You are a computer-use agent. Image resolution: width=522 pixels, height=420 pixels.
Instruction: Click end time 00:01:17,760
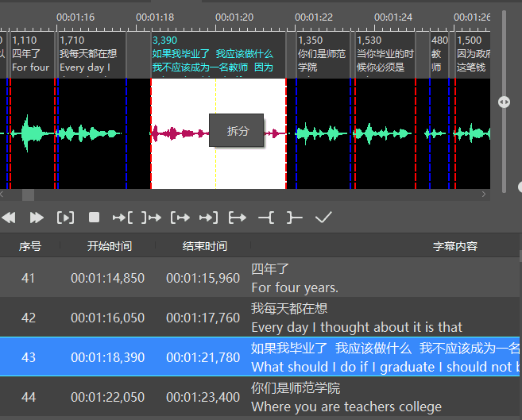coord(203,318)
